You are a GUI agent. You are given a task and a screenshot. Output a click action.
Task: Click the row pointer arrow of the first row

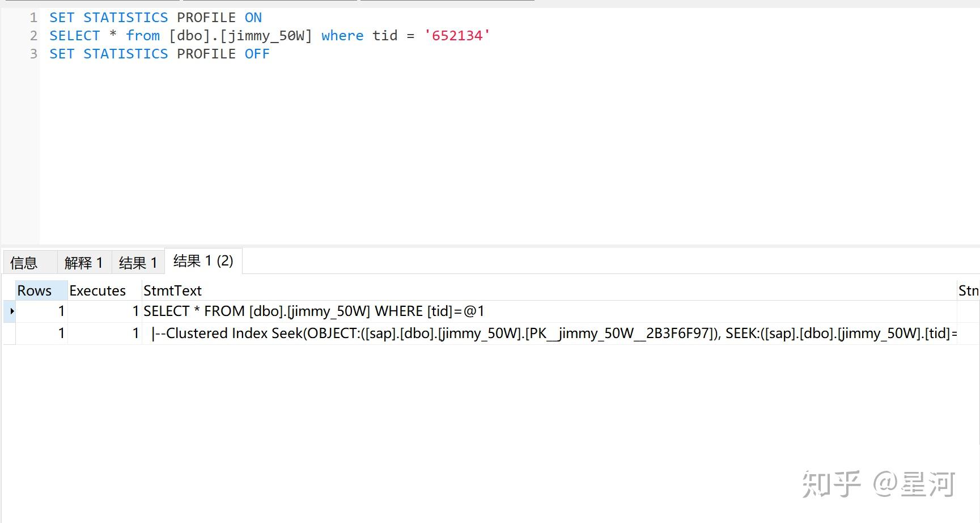pos(11,311)
